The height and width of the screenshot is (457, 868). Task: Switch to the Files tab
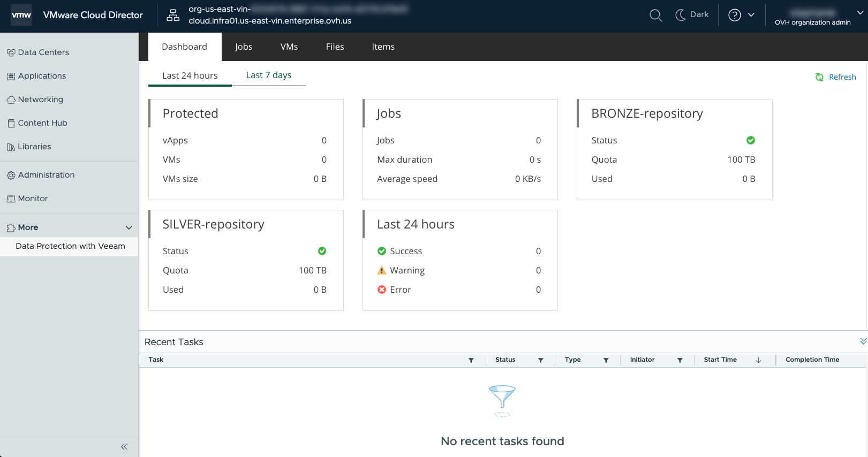tap(335, 47)
